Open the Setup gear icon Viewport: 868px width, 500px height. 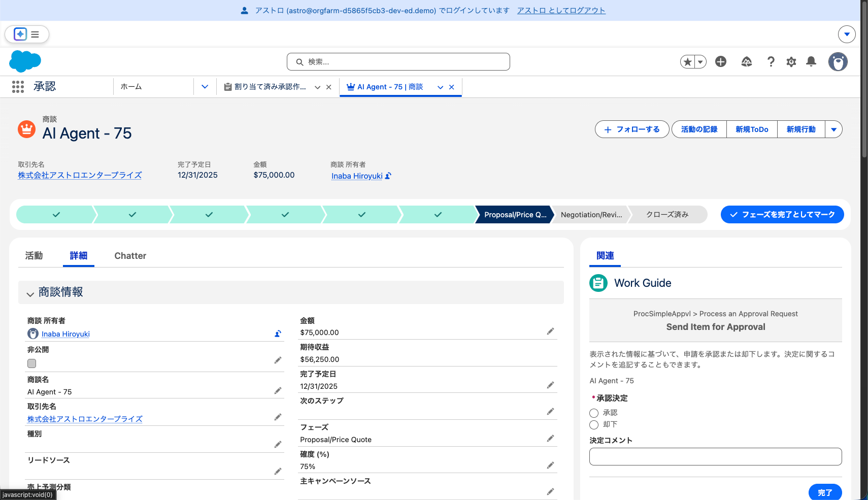[x=791, y=62]
